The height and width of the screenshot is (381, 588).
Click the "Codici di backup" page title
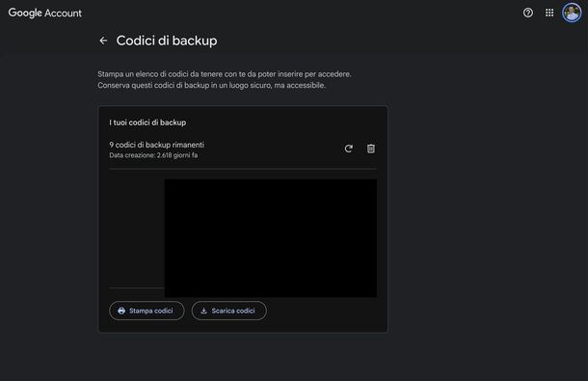tap(167, 41)
